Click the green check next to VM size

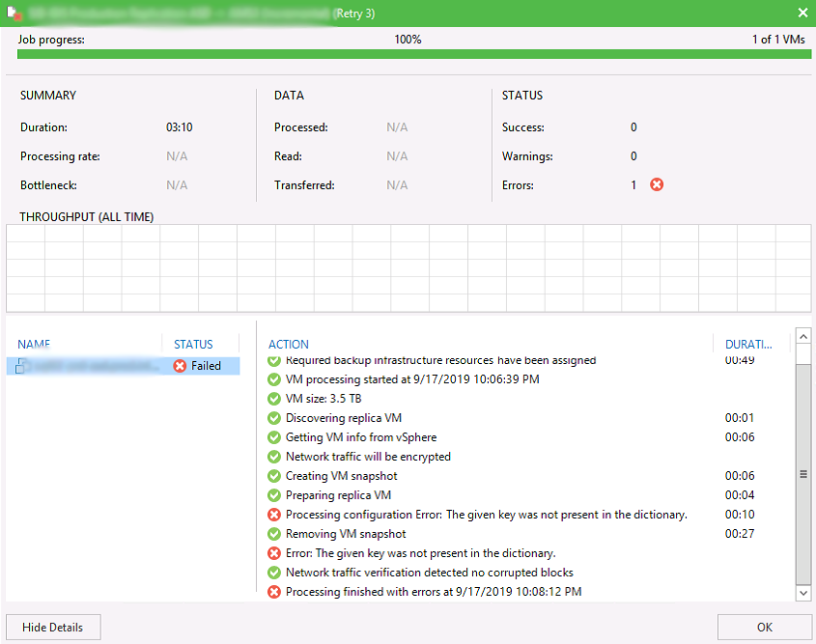click(x=274, y=399)
